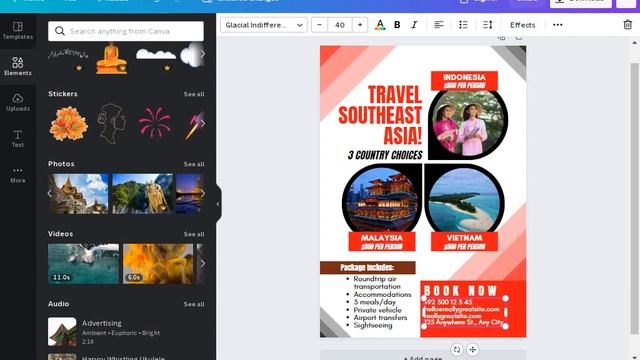See all Photos
Image resolution: width=640 pixels, height=360 pixels.
coord(194,164)
